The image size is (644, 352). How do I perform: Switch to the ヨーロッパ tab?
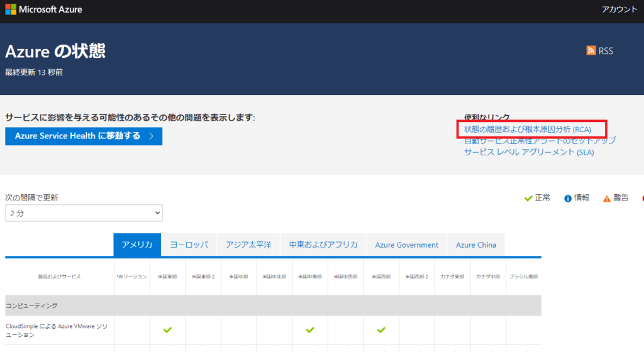coord(189,245)
